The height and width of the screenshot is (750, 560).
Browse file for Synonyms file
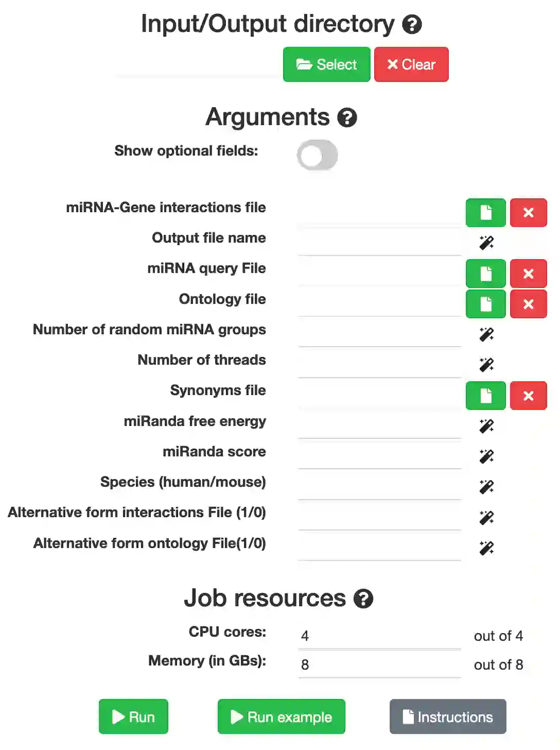pyautogui.click(x=485, y=396)
